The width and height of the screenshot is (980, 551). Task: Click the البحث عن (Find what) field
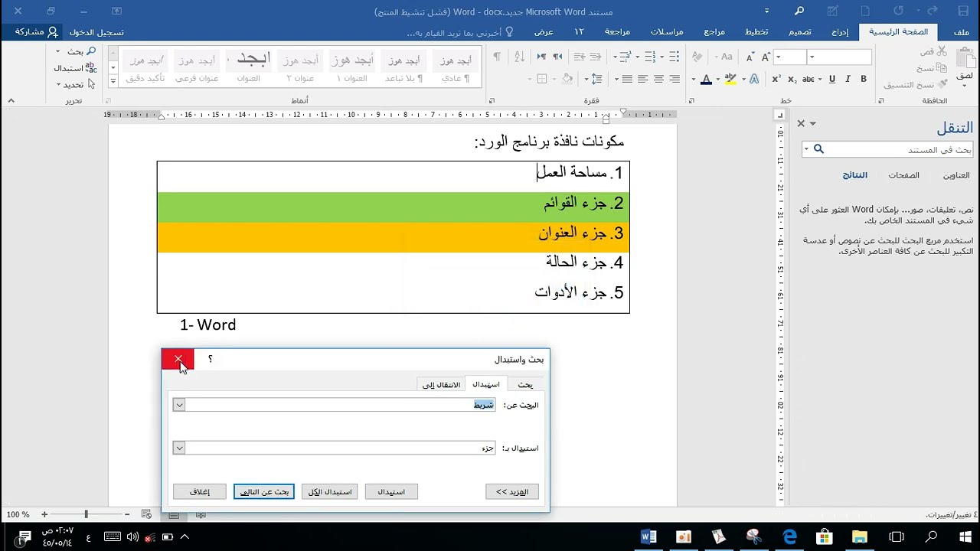coord(341,405)
